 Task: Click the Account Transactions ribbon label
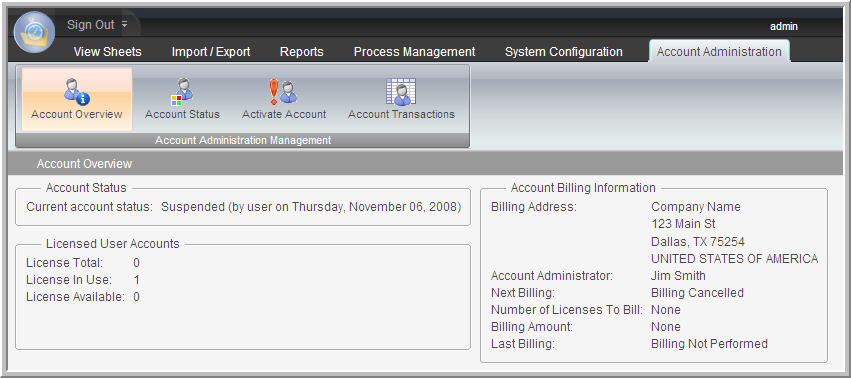(x=401, y=115)
